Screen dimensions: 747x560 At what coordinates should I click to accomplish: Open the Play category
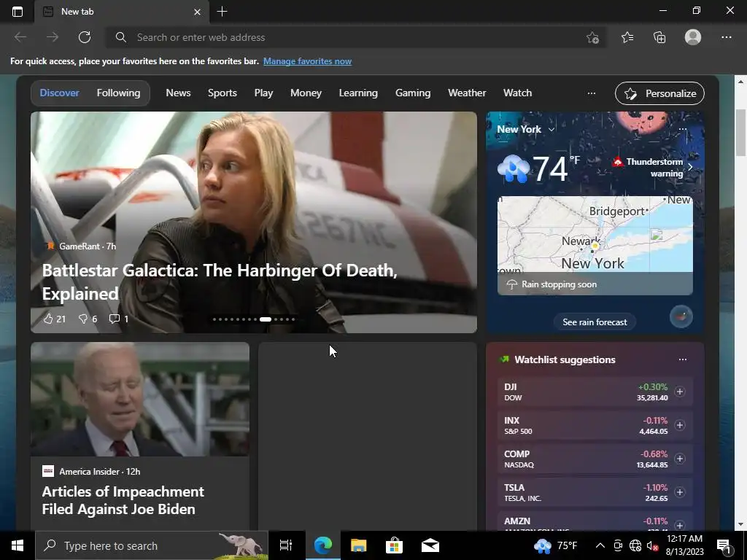[x=263, y=93]
